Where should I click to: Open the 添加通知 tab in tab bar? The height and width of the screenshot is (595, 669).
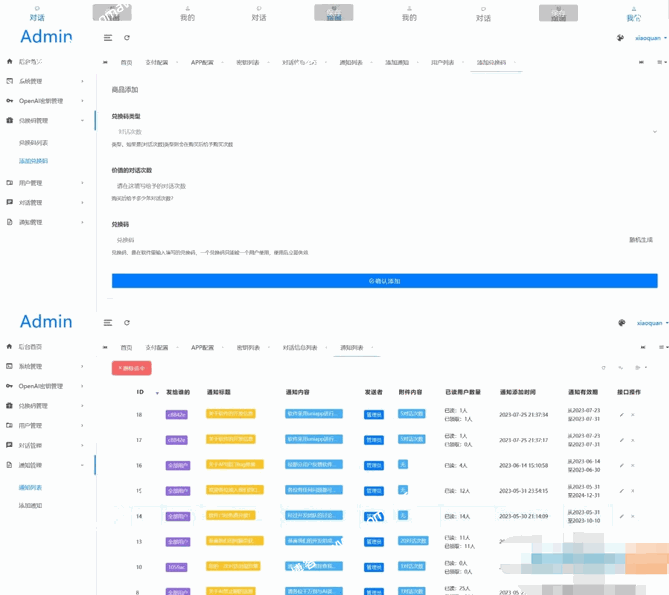coord(394,62)
